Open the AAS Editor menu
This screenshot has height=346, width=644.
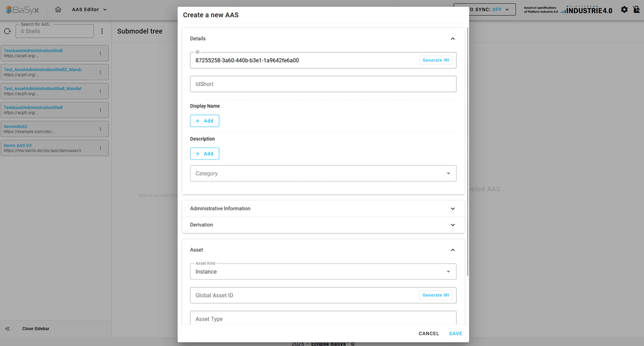[x=89, y=9]
